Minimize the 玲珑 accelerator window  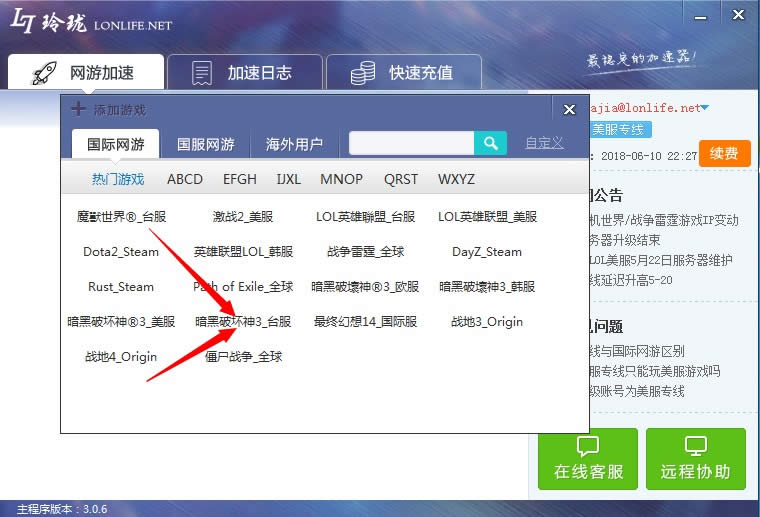point(700,17)
